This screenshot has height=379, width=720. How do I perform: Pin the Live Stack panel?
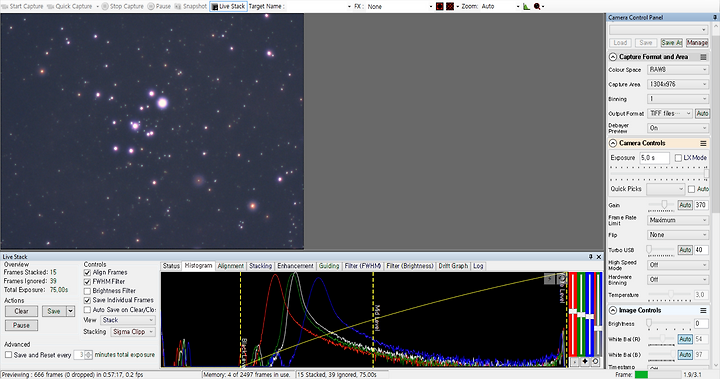pyautogui.click(x=591, y=257)
